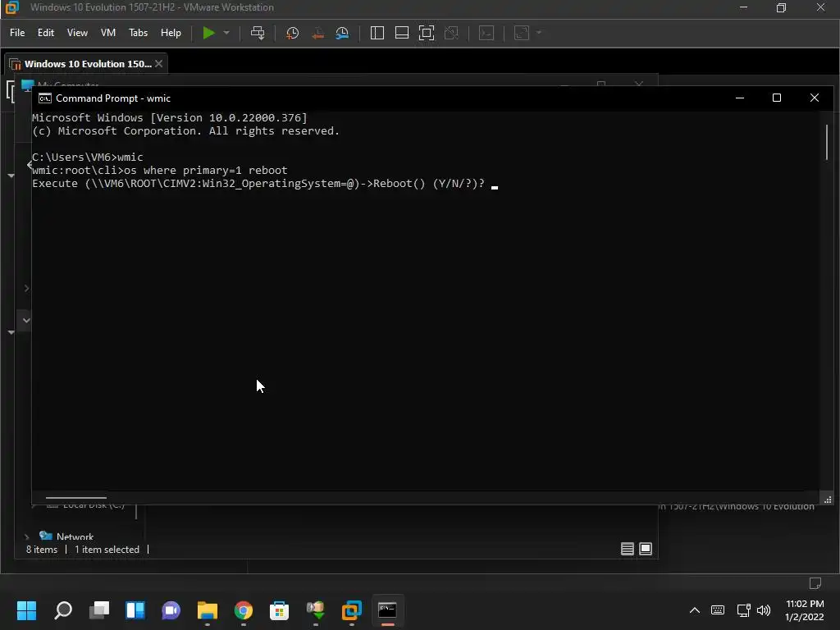Open the Windows Start menu
Viewport: 840px width, 630px height.
(27, 610)
